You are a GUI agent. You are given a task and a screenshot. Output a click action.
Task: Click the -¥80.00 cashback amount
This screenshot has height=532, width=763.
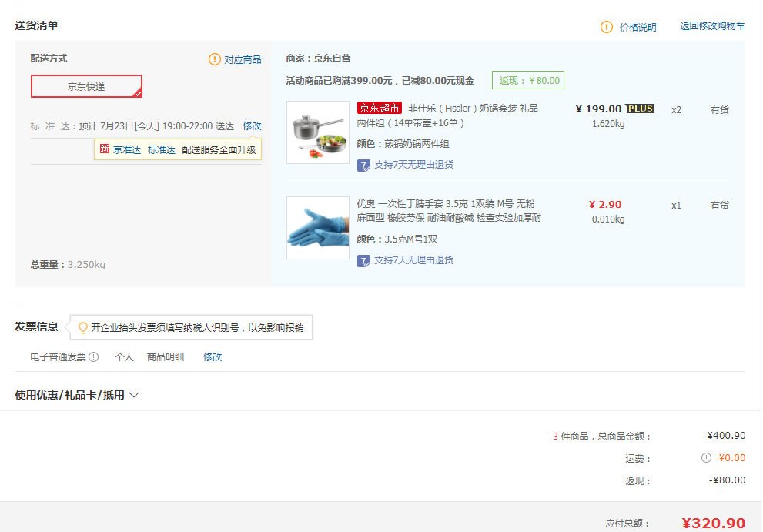coord(727,480)
